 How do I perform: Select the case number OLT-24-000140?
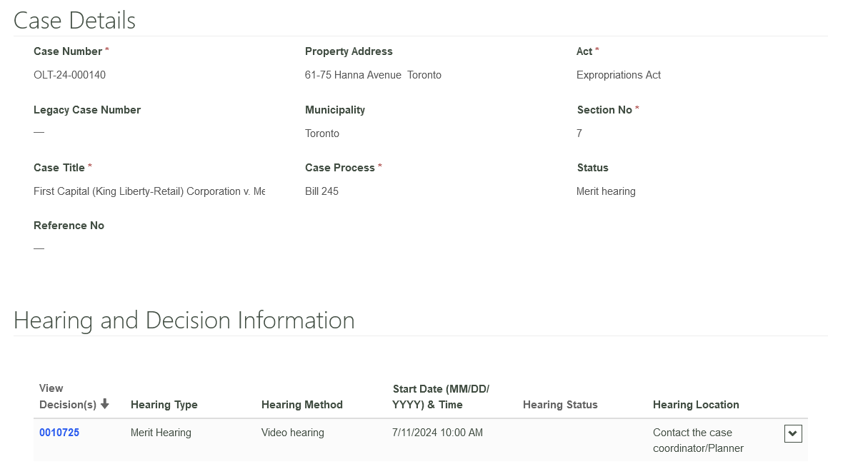pyautogui.click(x=70, y=75)
